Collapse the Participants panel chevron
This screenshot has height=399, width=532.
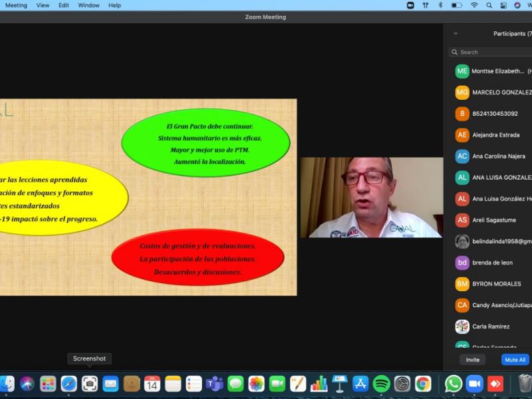click(456, 33)
